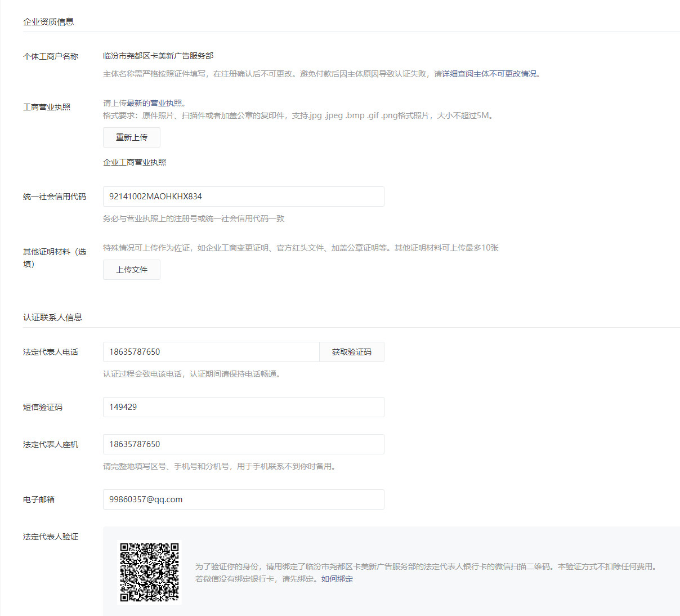Focus the 法定代表人座机 landline field

point(244,444)
